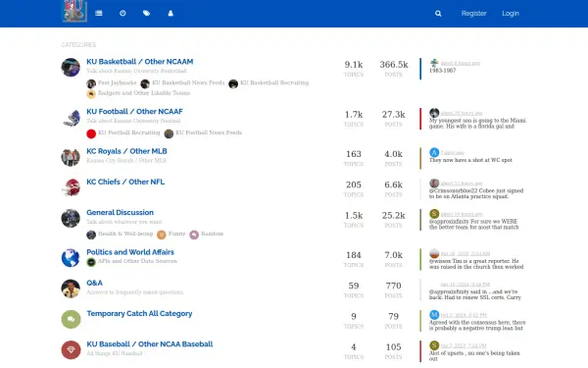Viewport: 588px width, 368px height.
Task: Open 'For sure we WERE the better team' post
Action: pyautogui.click(x=474, y=224)
